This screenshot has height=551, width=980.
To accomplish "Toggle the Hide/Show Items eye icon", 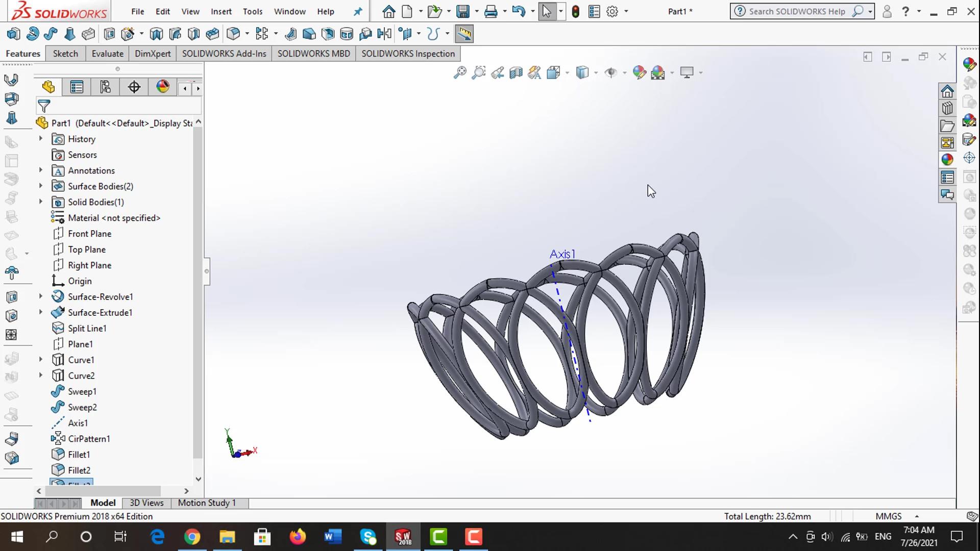I will (610, 72).
